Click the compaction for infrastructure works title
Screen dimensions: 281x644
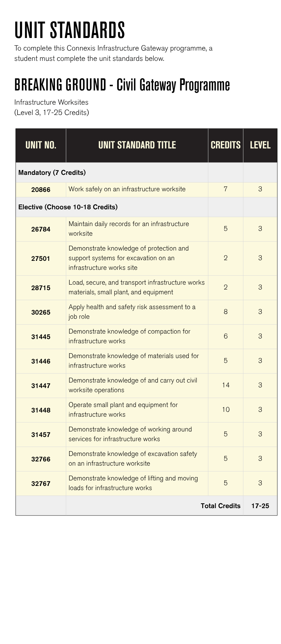[129, 336]
